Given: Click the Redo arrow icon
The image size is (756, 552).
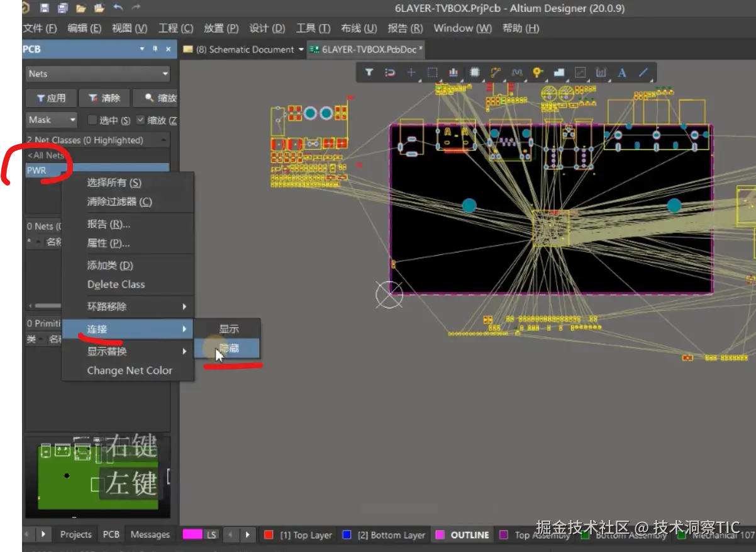Looking at the screenshot, I should tap(136, 8).
